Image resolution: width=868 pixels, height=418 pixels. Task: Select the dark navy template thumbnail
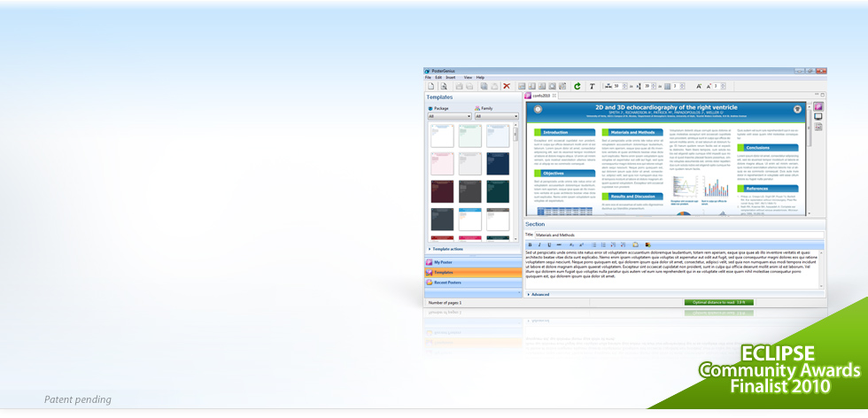498,163
